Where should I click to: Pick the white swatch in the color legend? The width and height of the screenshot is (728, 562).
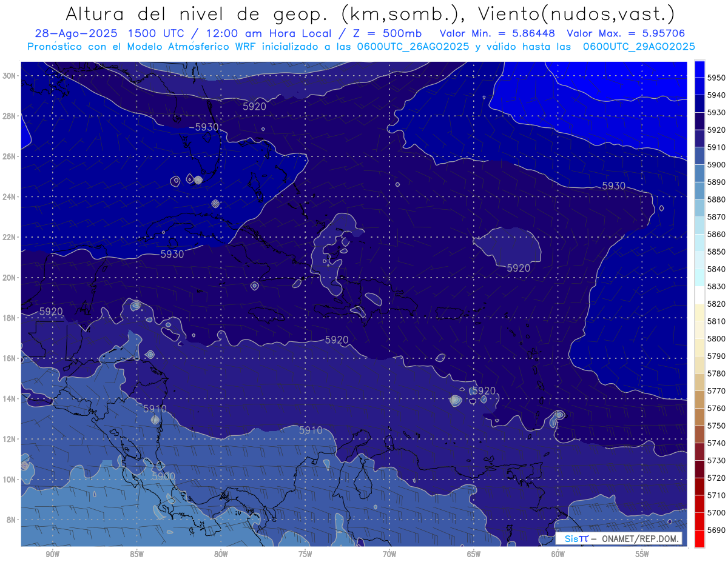(x=699, y=295)
